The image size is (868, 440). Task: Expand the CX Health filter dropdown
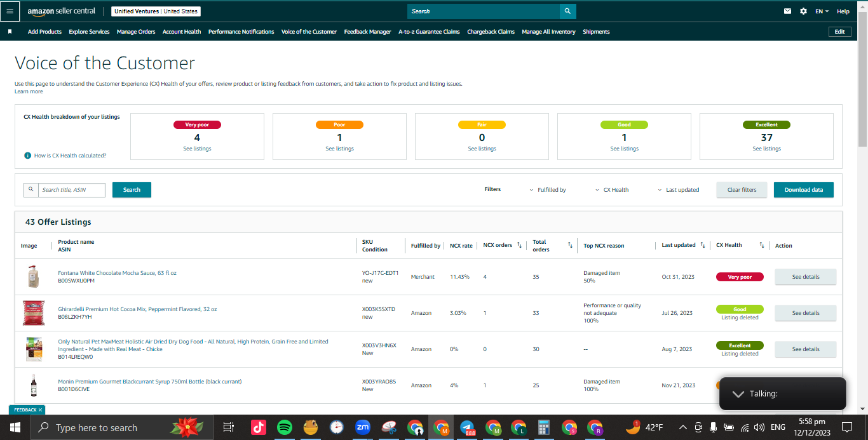pyautogui.click(x=612, y=190)
